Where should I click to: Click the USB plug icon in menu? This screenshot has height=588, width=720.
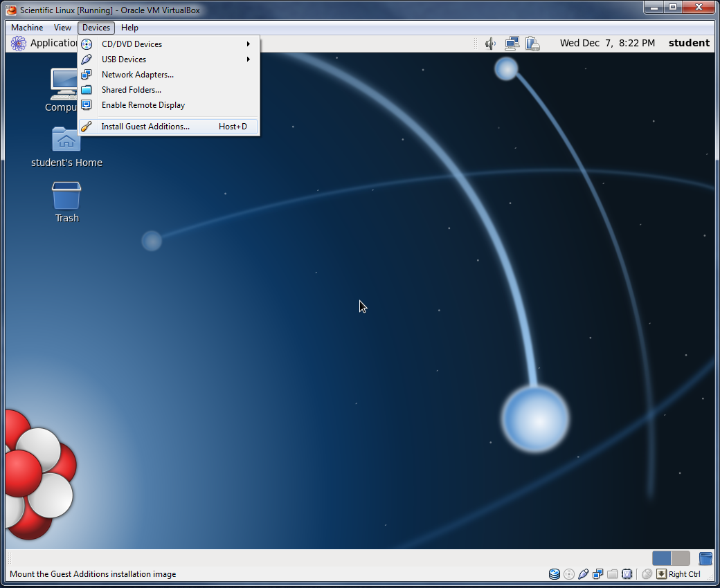(87, 59)
